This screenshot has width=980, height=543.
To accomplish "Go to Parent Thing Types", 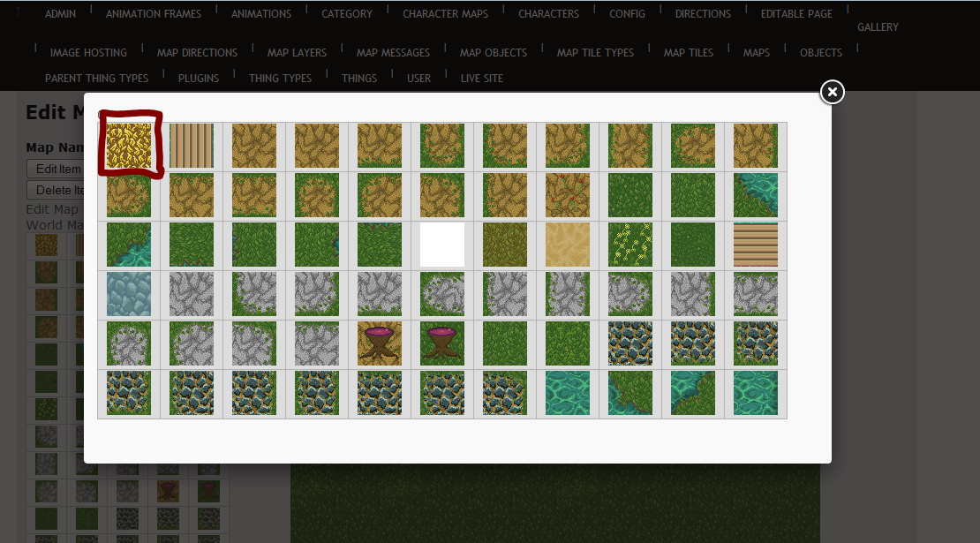I will pos(96,79).
